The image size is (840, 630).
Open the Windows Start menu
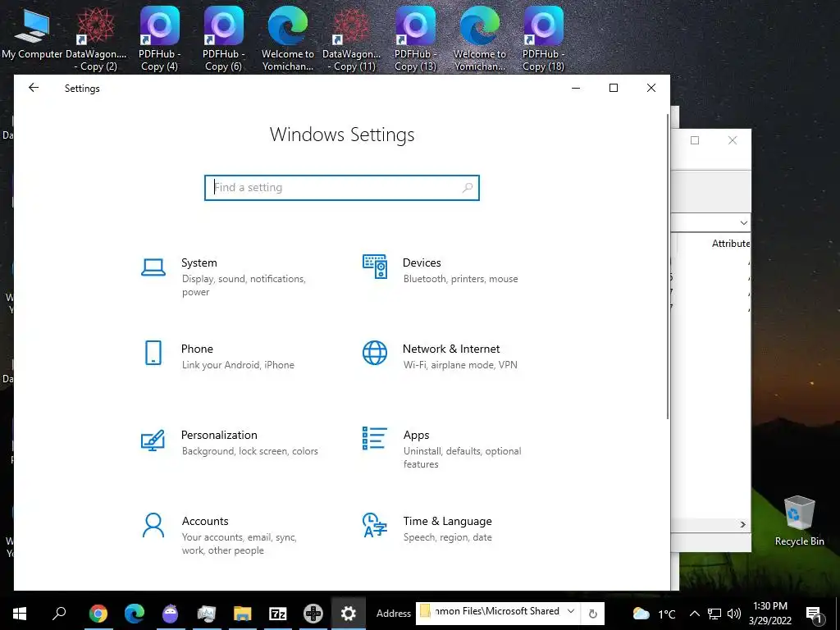click(20, 614)
